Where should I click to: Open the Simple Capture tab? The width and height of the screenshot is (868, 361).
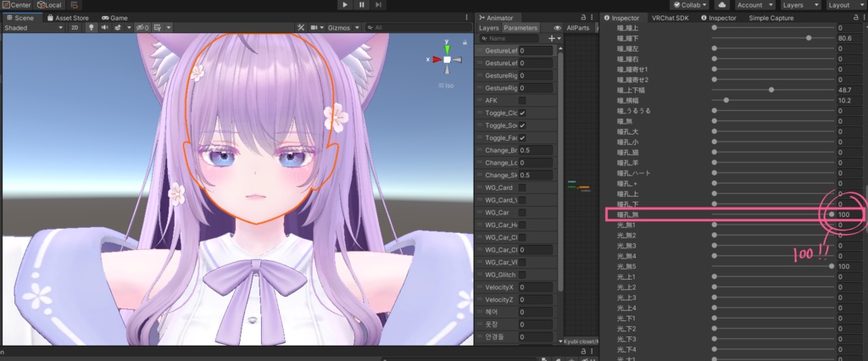771,18
